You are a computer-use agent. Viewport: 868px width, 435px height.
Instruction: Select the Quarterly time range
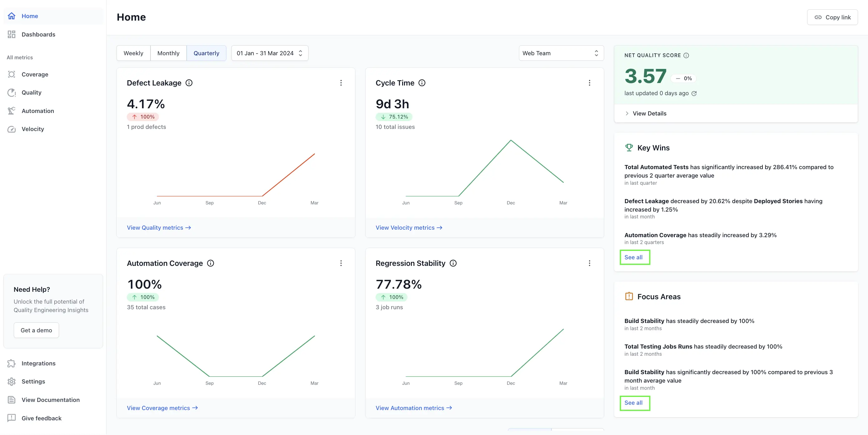[x=206, y=53]
